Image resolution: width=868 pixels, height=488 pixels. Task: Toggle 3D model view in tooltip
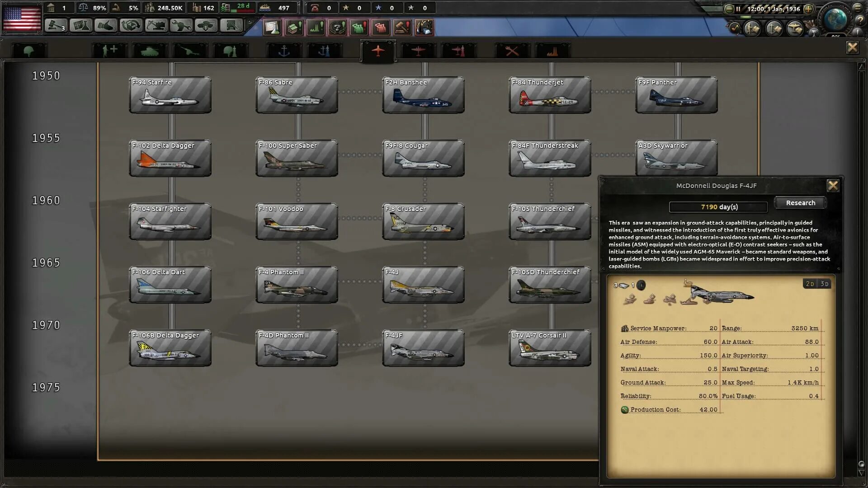824,284
